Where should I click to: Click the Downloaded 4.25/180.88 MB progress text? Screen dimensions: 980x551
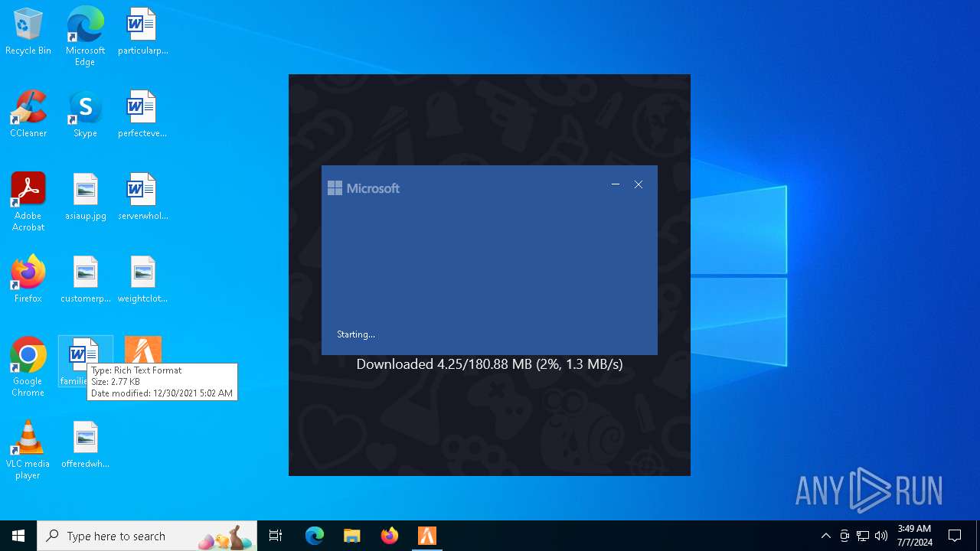coord(489,364)
